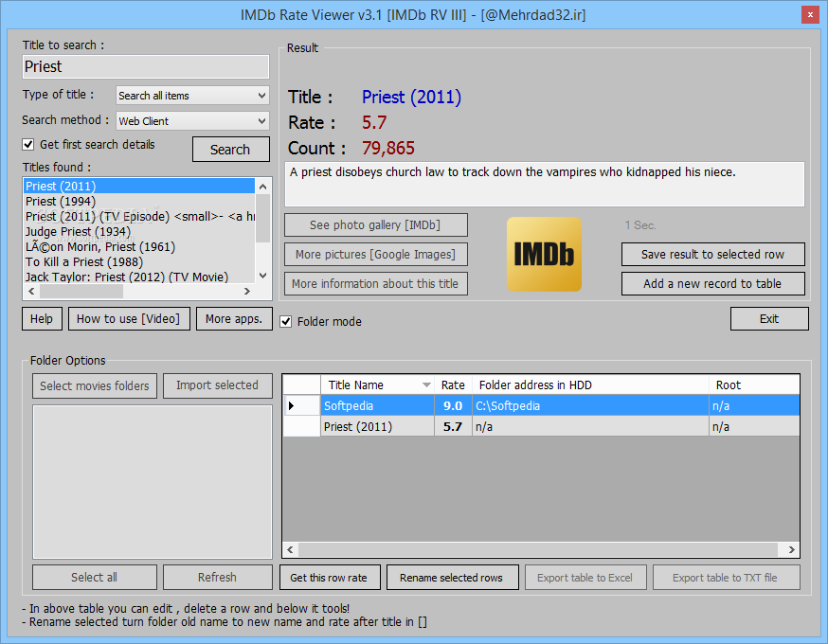Image resolution: width=828 pixels, height=644 pixels.
Task: Open the Search method dropdown
Action: click(192, 121)
